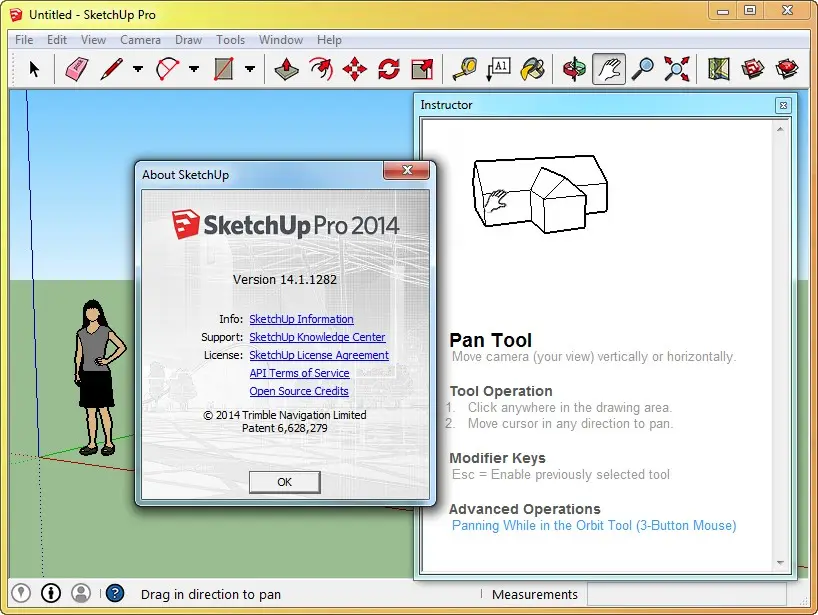Click the sign-in user status icon

tap(81, 593)
